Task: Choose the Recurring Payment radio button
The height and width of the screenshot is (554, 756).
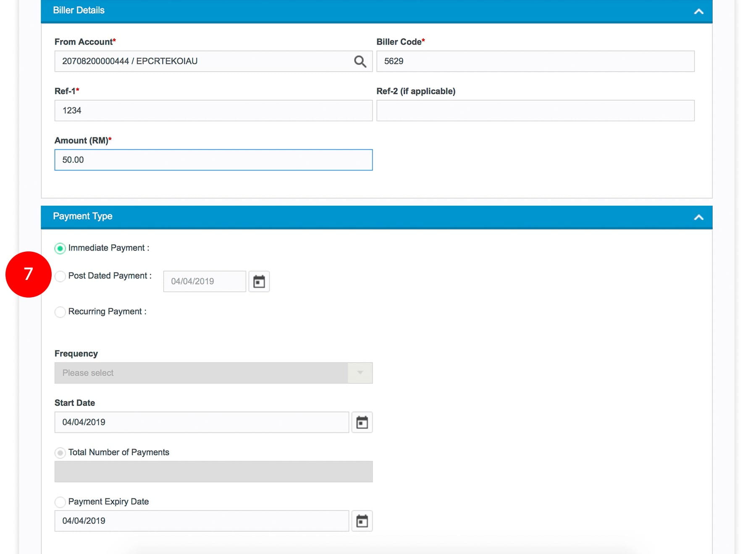Action: point(60,312)
